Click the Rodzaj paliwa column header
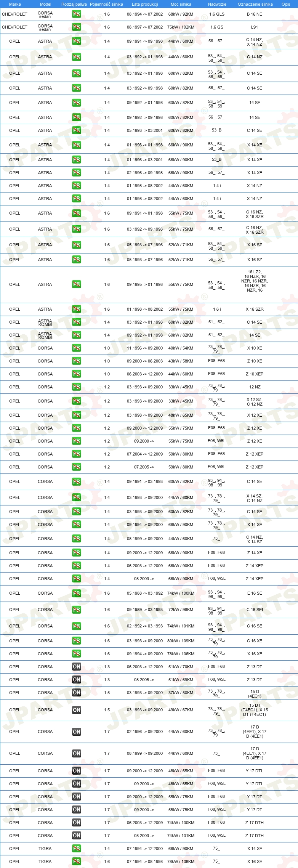The height and width of the screenshot is (868, 298). tap(74, 4)
